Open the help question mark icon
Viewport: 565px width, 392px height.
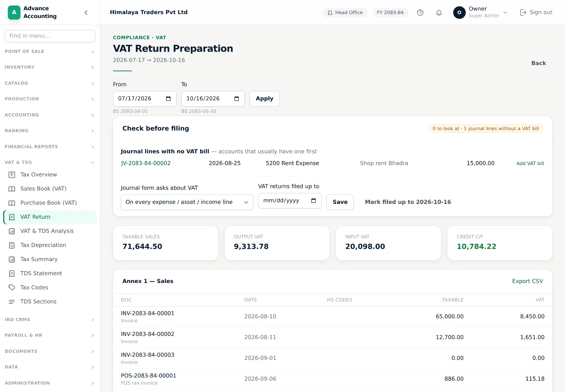(x=420, y=13)
